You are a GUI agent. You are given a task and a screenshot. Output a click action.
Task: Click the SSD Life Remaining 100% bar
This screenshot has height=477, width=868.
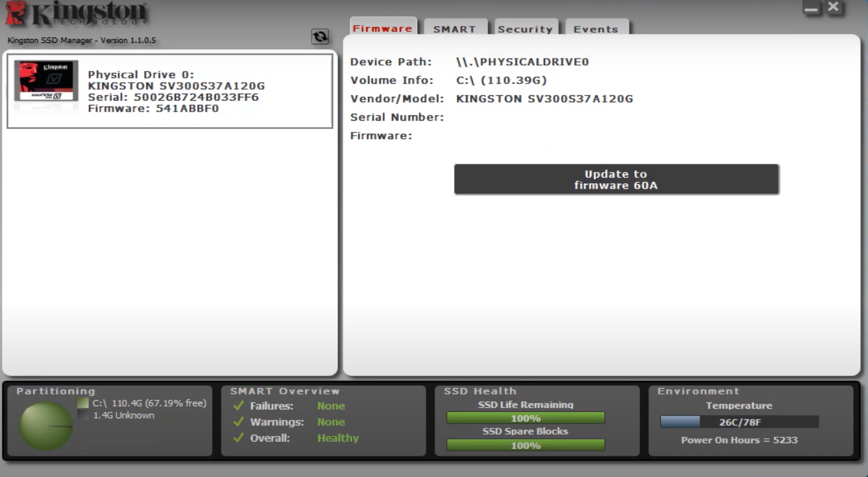tap(526, 418)
